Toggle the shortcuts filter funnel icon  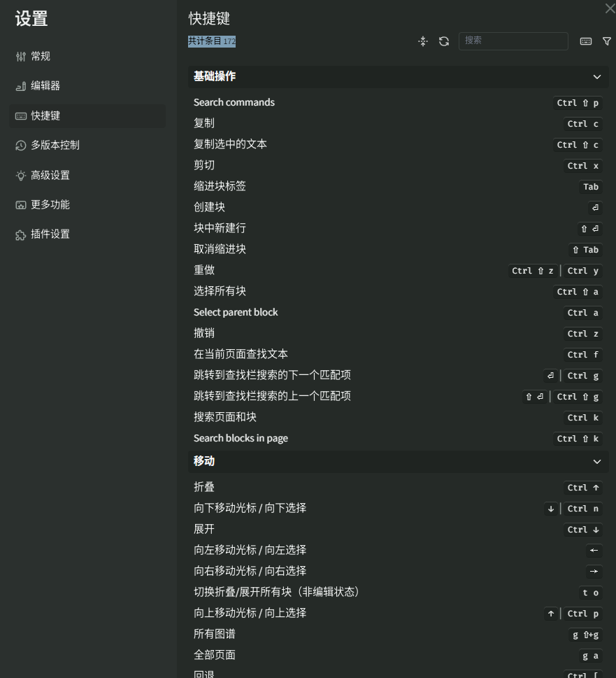[x=607, y=41]
